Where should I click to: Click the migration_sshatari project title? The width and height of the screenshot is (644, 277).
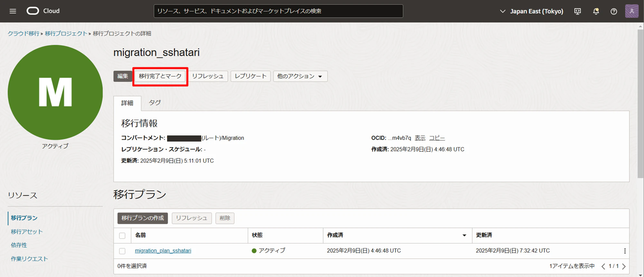click(x=156, y=52)
